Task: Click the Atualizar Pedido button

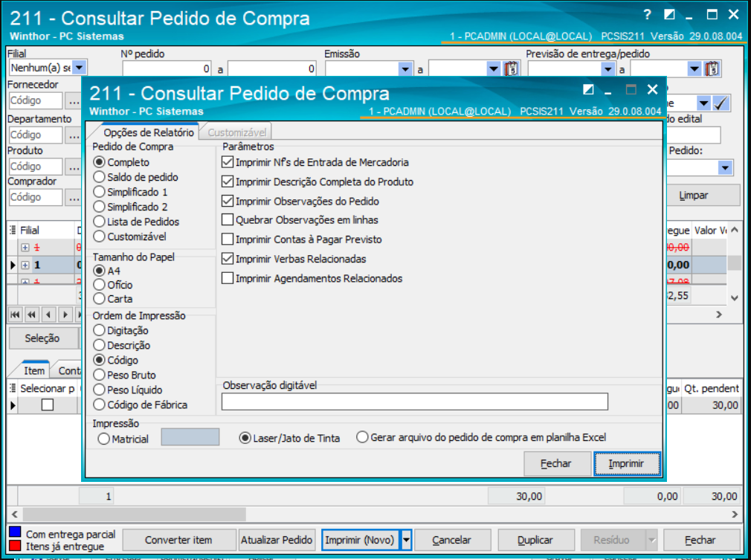Action: (x=277, y=541)
